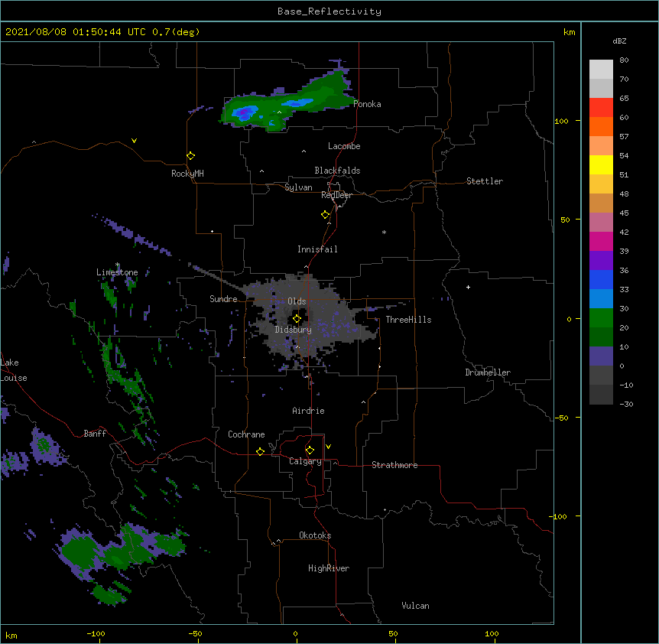This screenshot has width=659, height=644.
Task: Select the ThreeHills label
Action: pyautogui.click(x=408, y=320)
